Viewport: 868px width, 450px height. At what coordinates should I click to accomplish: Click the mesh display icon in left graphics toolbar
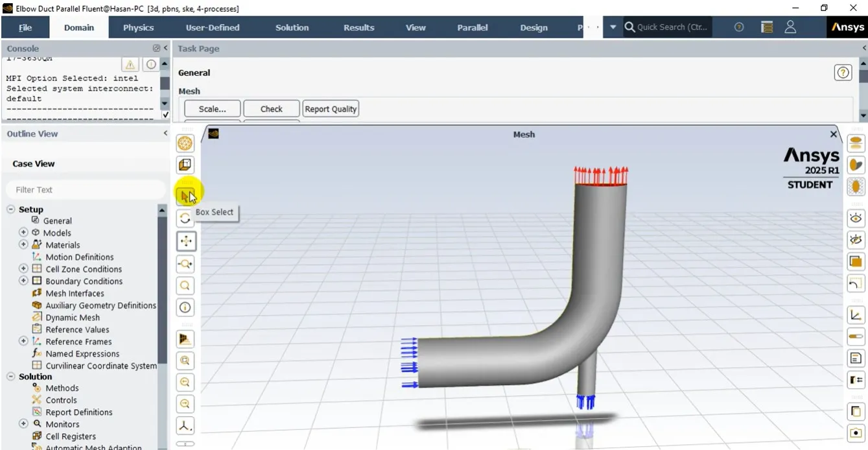[185, 143]
